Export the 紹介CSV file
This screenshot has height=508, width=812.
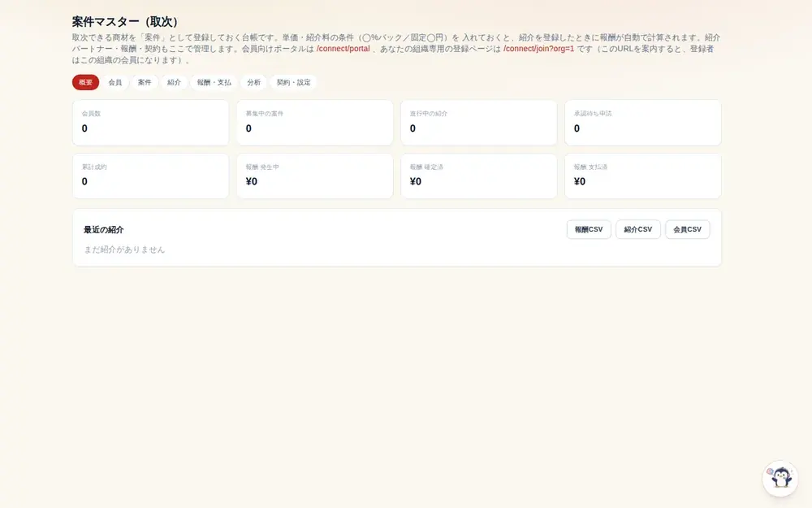(x=638, y=229)
